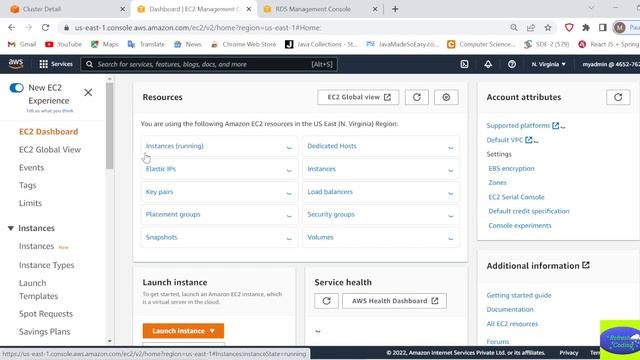
Task: Bookmark this page with star icon
Action: click(x=548, y=28)
